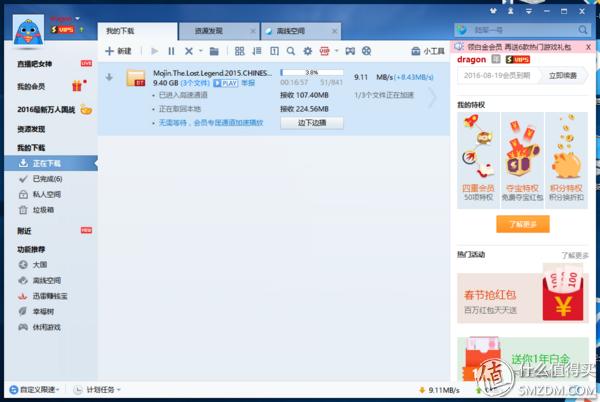Expand the dropdown arrow beside the delete icon
The width and height of the screenshot is (600, 402).
point(199,51)
